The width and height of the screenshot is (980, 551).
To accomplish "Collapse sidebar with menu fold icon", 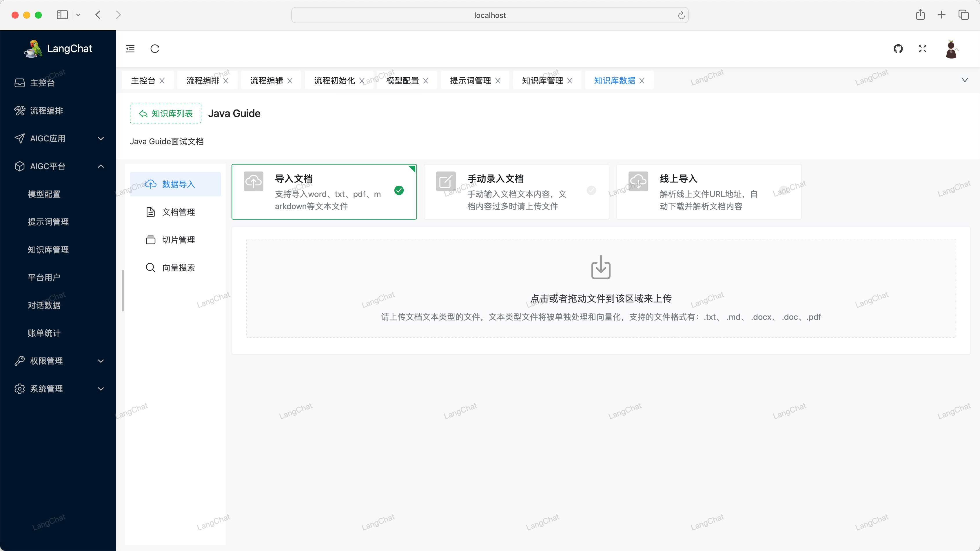I will point(130,49).
